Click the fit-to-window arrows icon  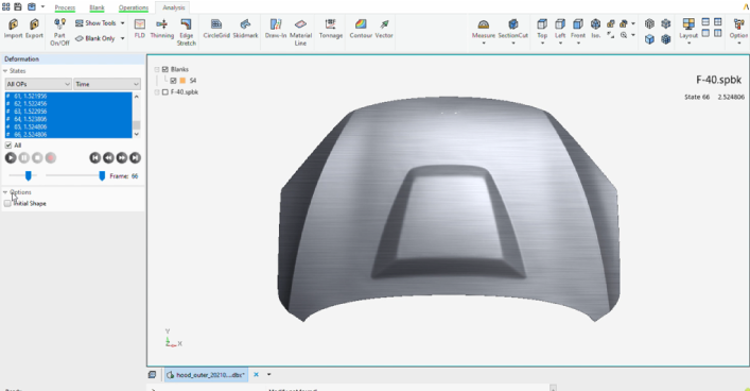click(611, 35)
